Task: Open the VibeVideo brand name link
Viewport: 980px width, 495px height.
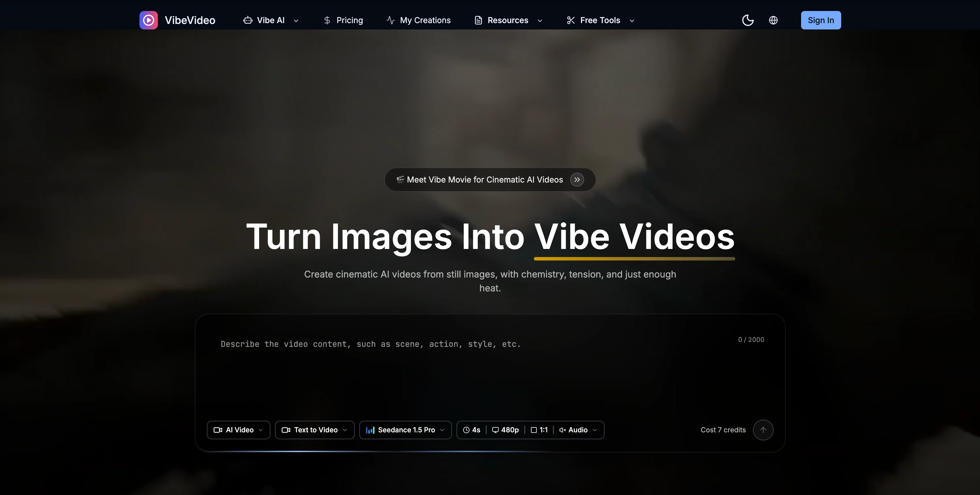Action: [x=190, y=20]
